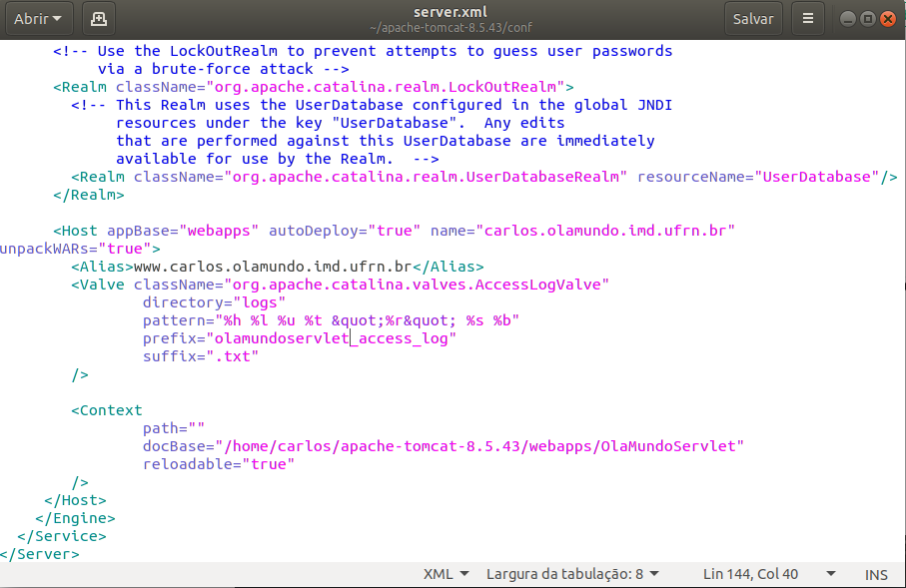Toggle the INS overwrite mode indicator
The height and width of the screenshot is (588, 906).
(876, 574)
